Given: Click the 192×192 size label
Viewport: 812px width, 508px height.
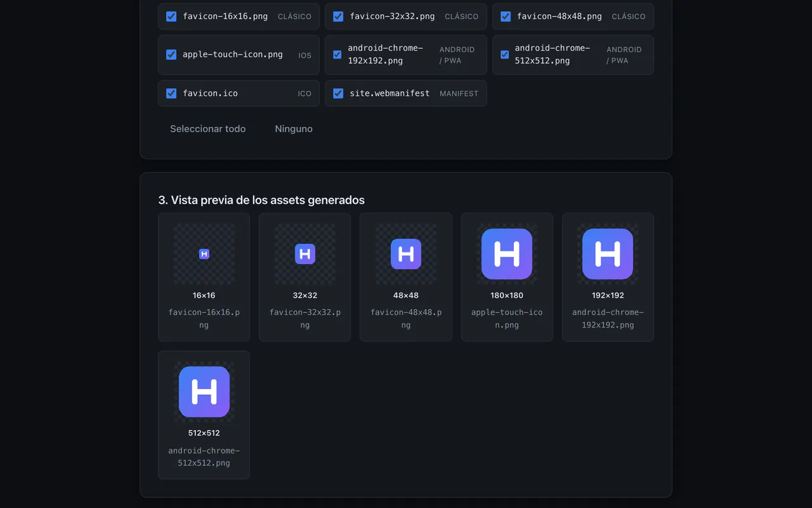Looking at the screenshot, I should (608, 295).
